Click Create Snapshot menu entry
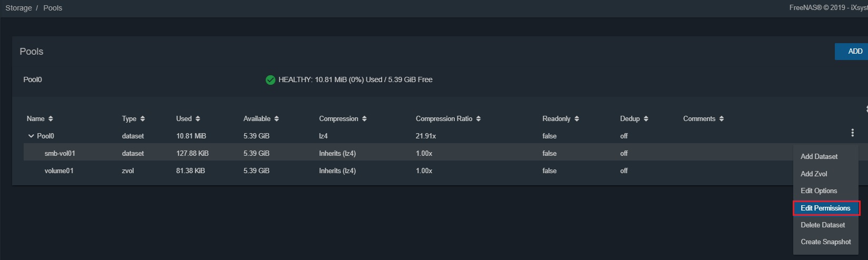 (825, 242)
